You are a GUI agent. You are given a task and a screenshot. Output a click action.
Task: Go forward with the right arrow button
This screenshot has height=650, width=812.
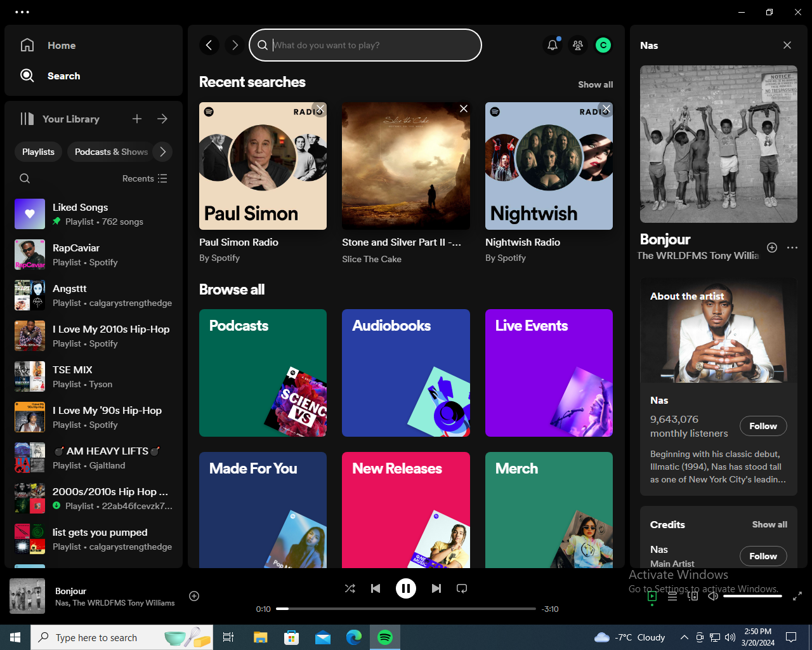point(235,45)
